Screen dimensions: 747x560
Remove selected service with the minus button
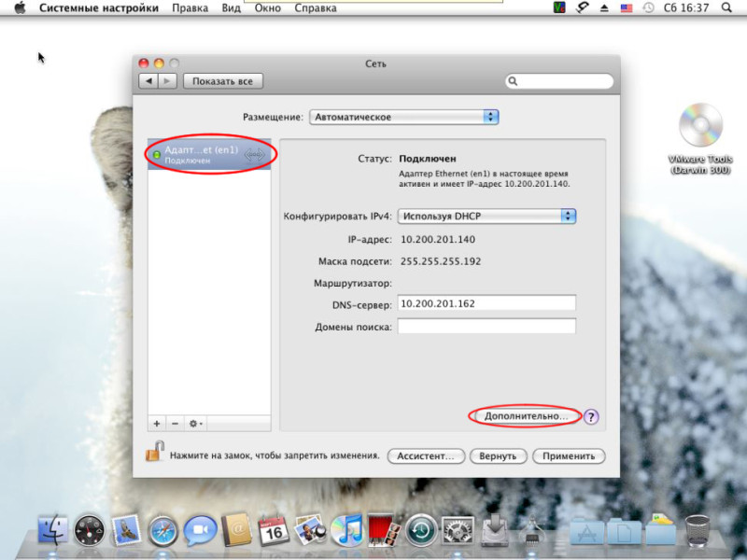175,423
